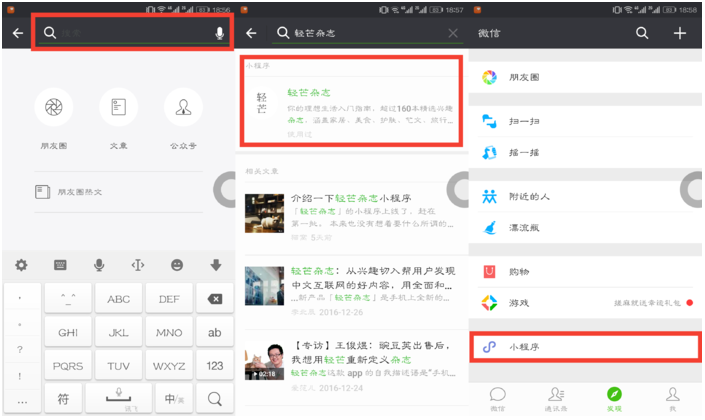Tap the MNO key

169,332
